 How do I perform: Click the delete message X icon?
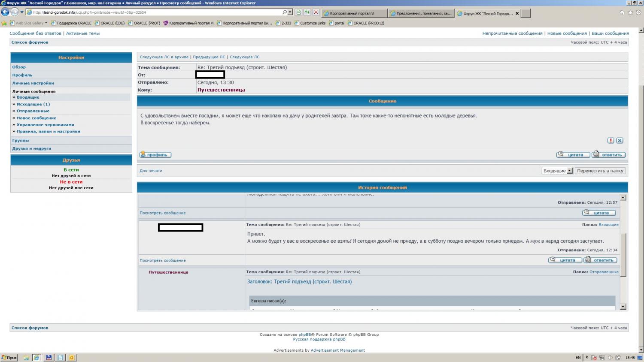[x=620, y=141]
